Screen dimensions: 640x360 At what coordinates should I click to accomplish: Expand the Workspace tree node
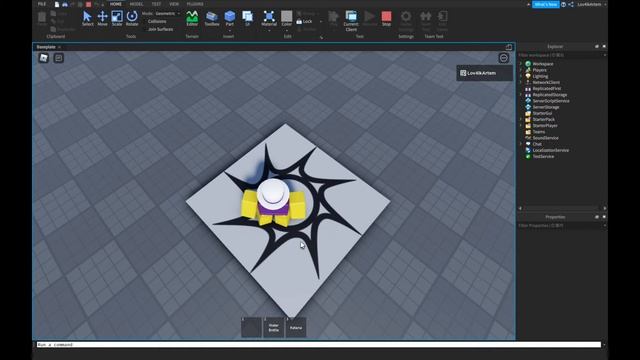tap(521, 64)
